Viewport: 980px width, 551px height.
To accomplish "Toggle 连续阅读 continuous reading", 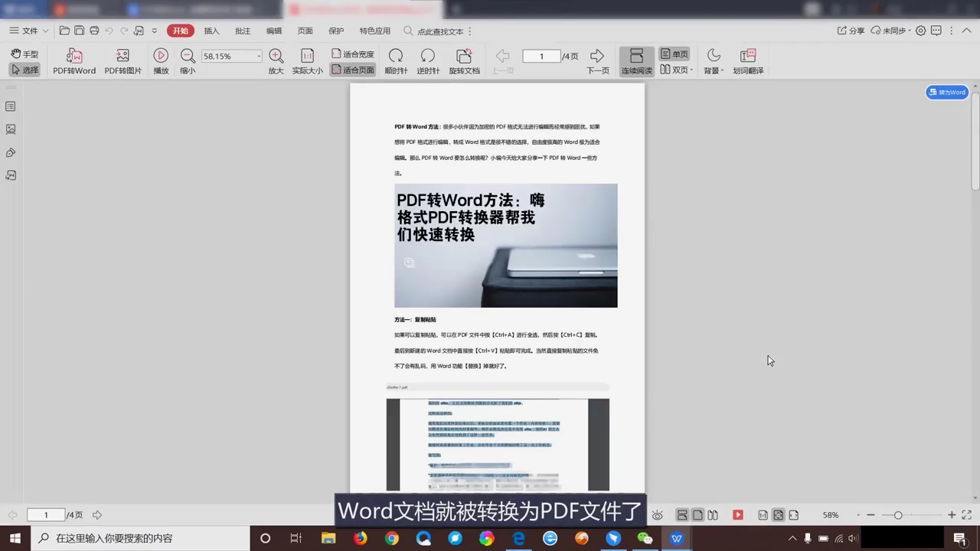I will click(636, 61).
